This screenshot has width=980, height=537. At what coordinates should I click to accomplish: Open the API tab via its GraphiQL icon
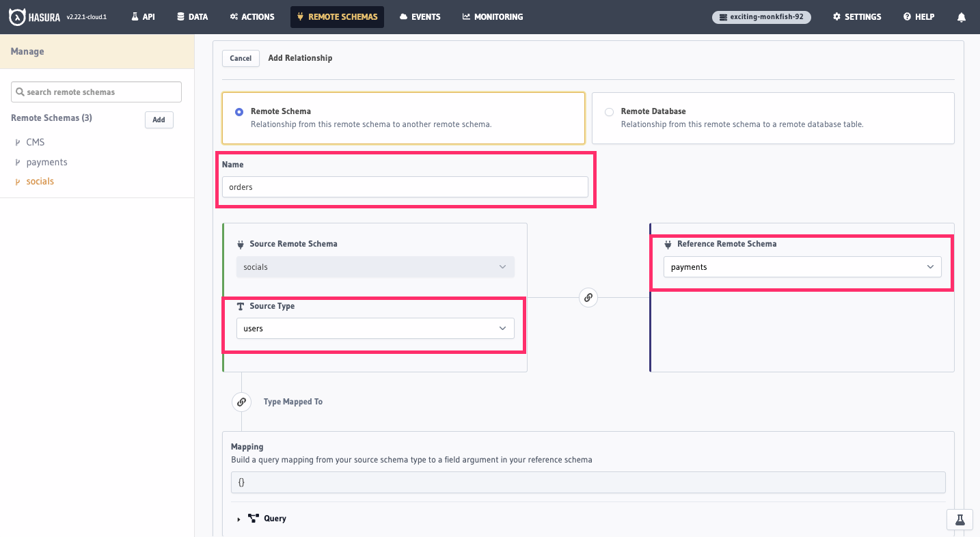(x=134, y=16)
